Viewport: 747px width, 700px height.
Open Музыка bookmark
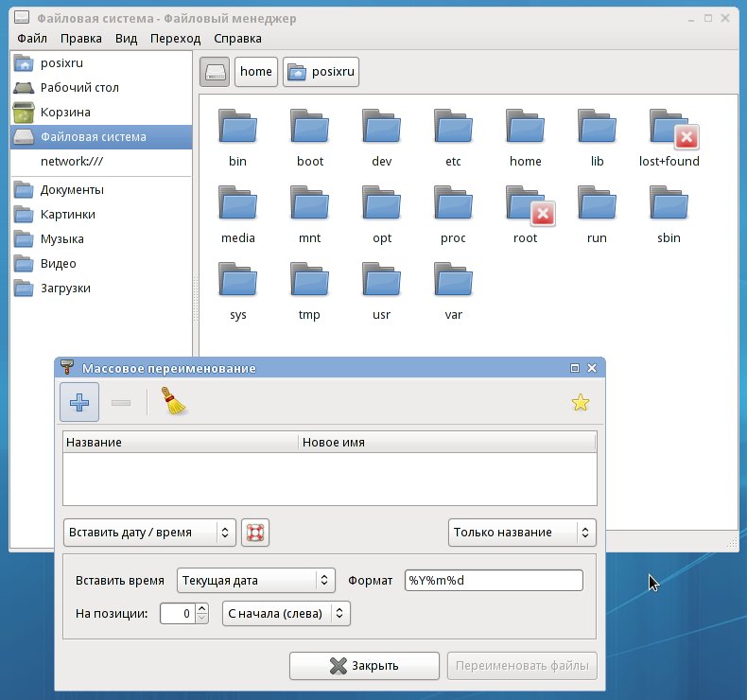tap(101, 239)
